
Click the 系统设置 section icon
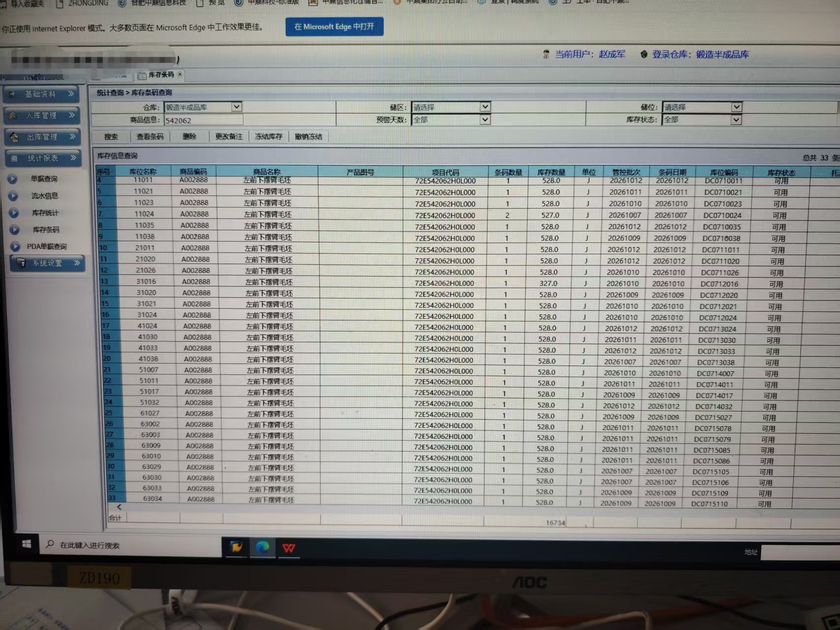[x=21, y=263]
